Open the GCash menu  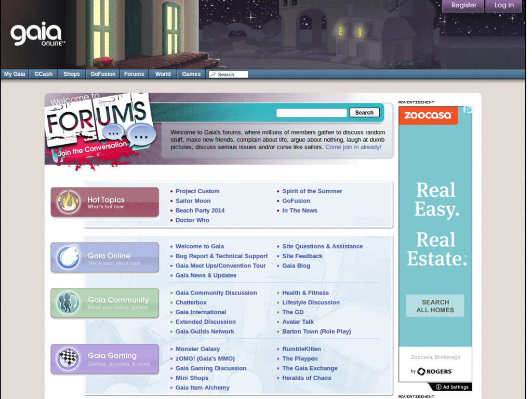pyautogui.click(x=44, y=74)
